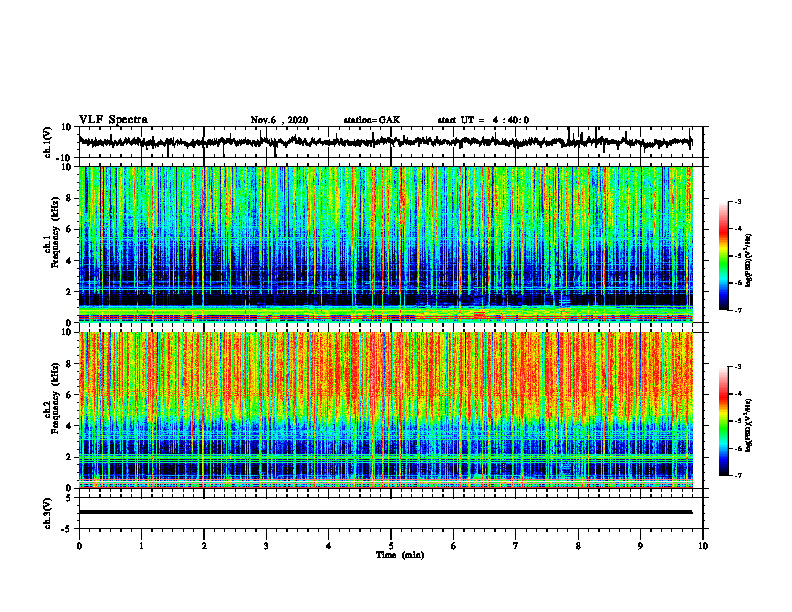Click time axis tick label "7"
The width and height of the screenshot is (792, 612).
click(516, 546)
